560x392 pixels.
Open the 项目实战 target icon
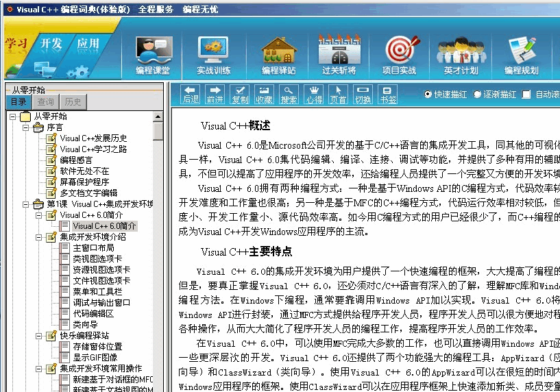pos(399,55)
